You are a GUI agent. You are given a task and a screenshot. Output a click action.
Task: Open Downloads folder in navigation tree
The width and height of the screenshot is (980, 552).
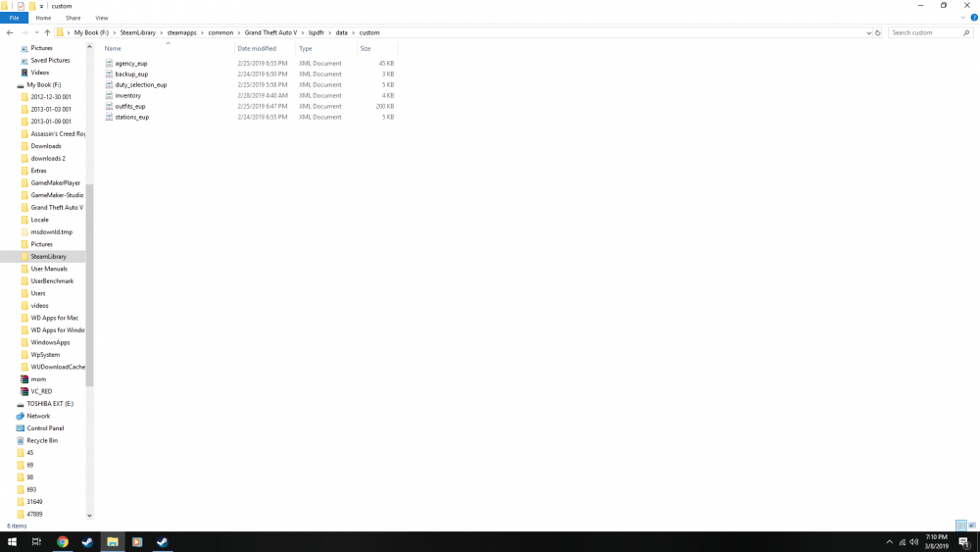click(46, 146)
